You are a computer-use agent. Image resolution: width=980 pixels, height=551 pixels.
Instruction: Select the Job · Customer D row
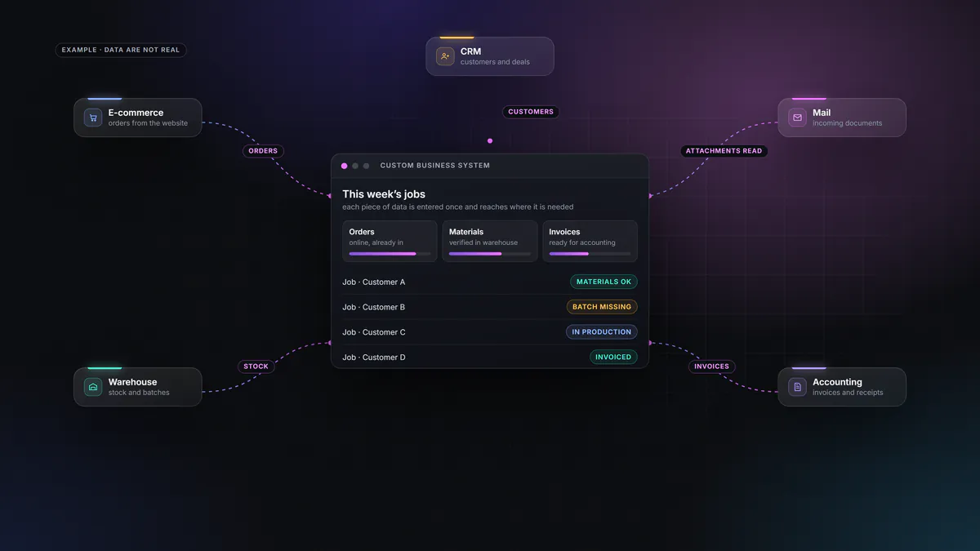490,357
